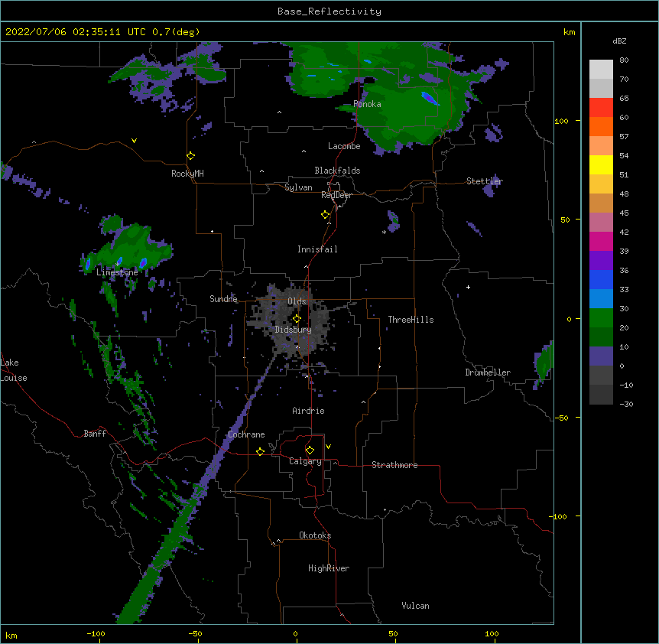Click the yellow V marker northwest of RockyMH
Viewport: 659px width, 644px height.
pyautogui.click(x=134, y=141)
